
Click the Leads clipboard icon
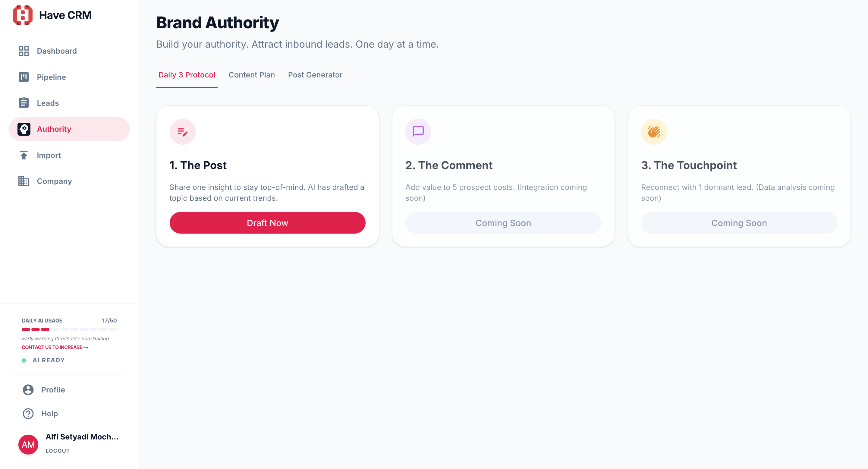point(24,103)
